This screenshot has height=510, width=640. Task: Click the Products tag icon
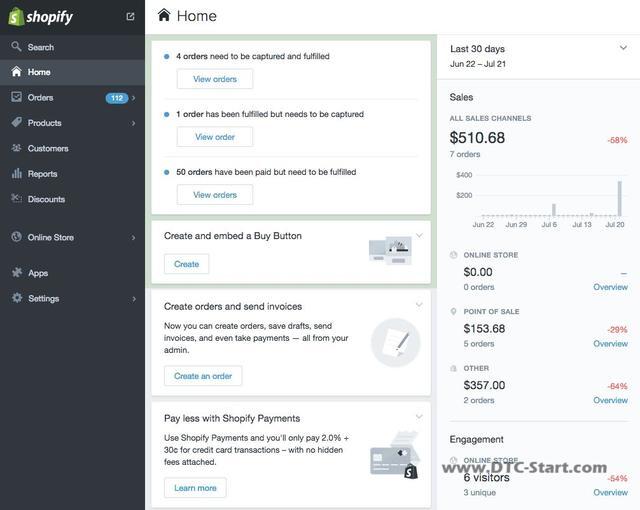[x=16, y=122]
